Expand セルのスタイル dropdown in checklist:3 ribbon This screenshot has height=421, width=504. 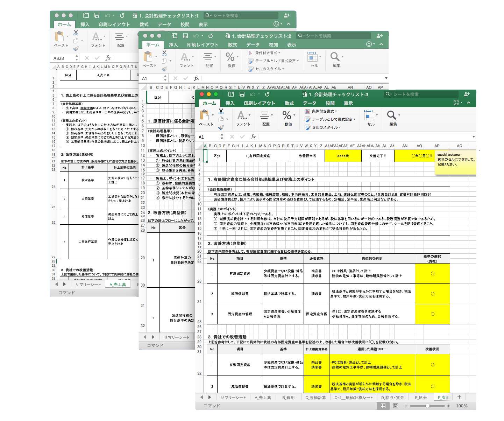tap(323, 127)
